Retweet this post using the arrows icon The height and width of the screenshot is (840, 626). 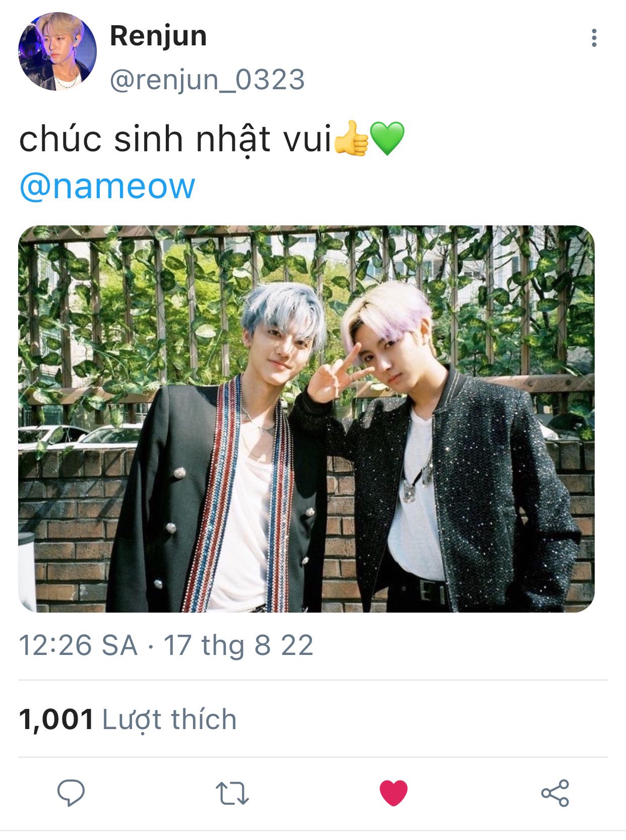click(x=232, y=793)
